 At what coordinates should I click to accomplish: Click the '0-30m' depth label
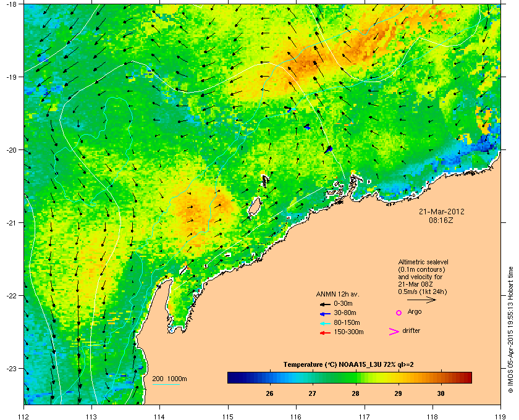(x=343, y=303)
